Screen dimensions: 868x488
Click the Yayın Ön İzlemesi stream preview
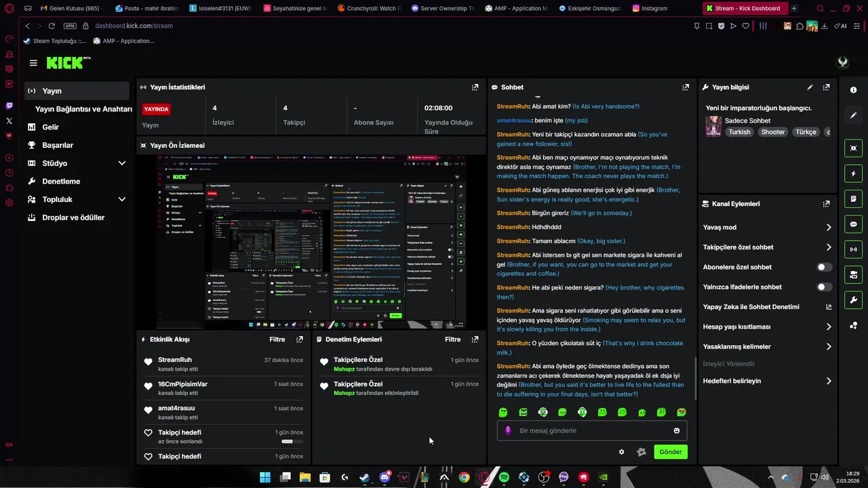point(311,242)
